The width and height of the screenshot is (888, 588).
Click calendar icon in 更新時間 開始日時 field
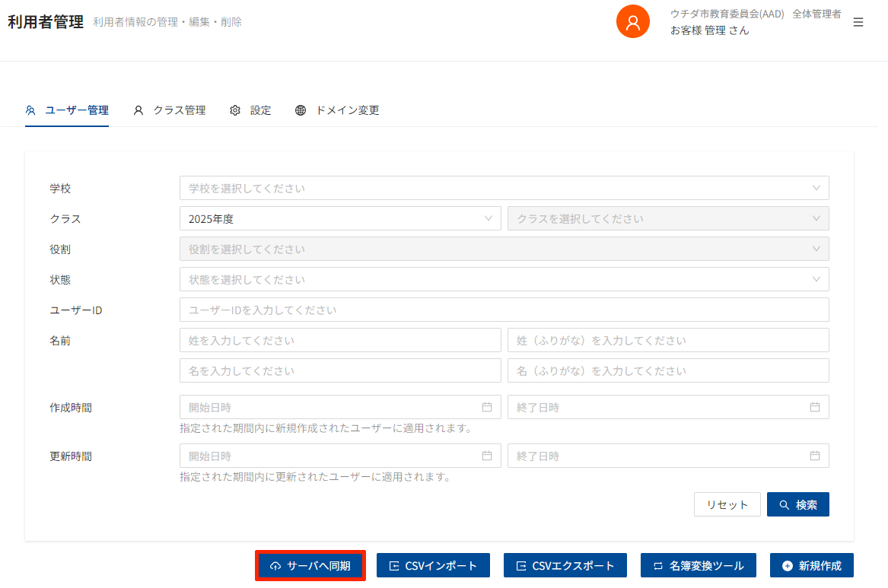pos(487,456)
